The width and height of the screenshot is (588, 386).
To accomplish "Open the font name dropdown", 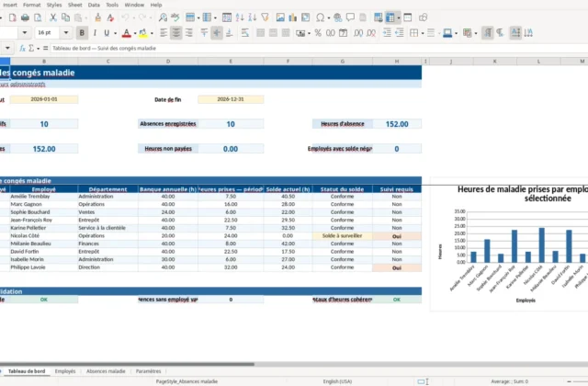I will tap(25, 33).
